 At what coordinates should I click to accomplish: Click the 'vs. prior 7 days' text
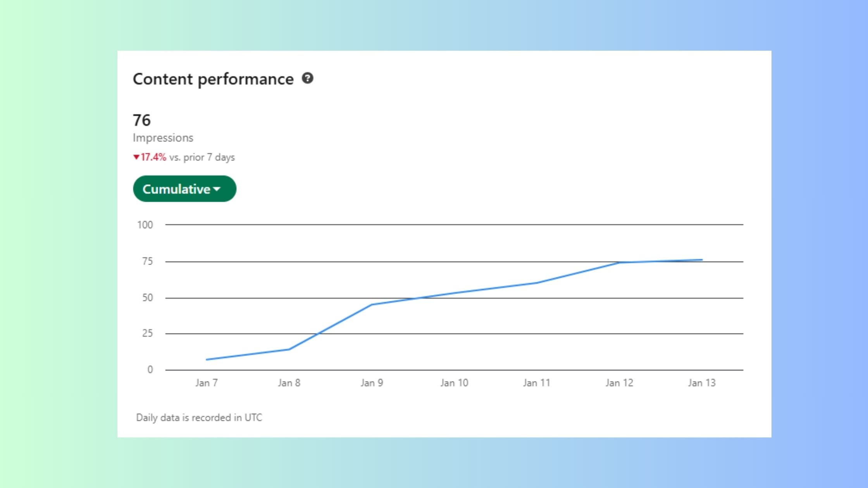pyautogui.click(x=202, y=157)
